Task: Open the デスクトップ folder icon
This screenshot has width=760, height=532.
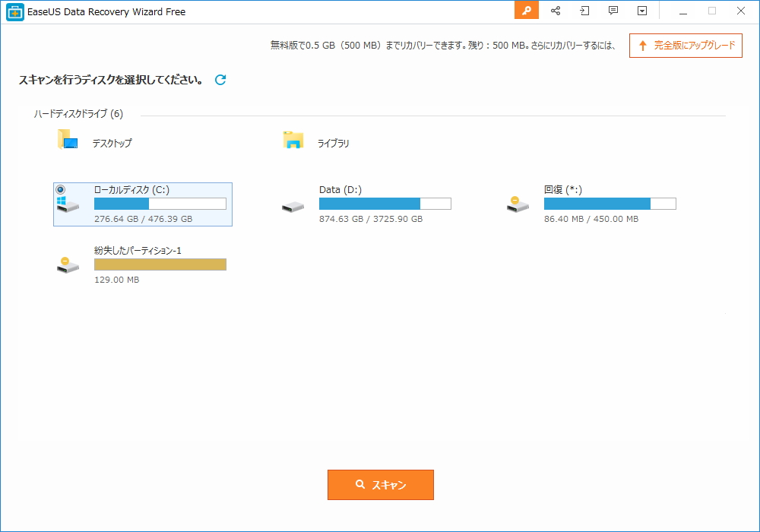Action: click(x=67, y=140)
